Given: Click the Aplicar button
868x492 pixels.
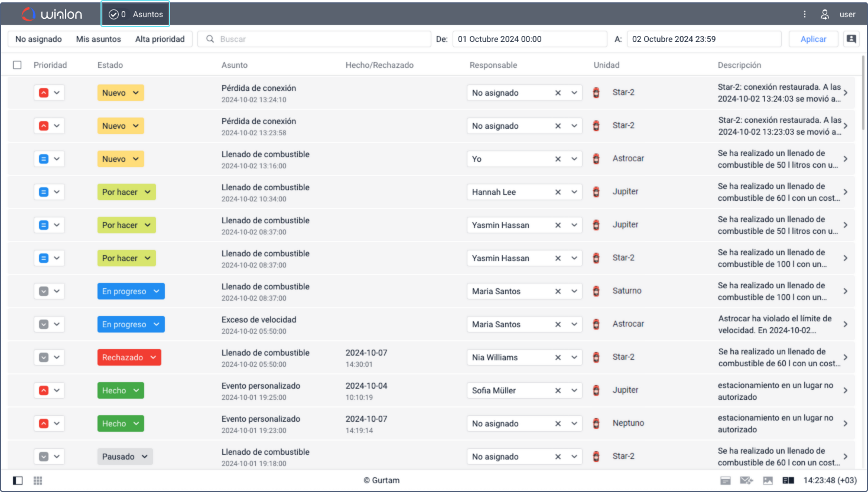Looking at the screenshot, I should coord(814,39).
